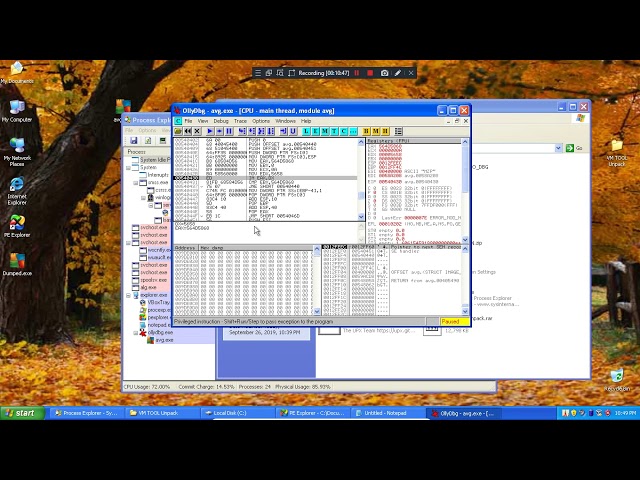Click the Step into icon in OllyDbg toolbar

(242, 131)
